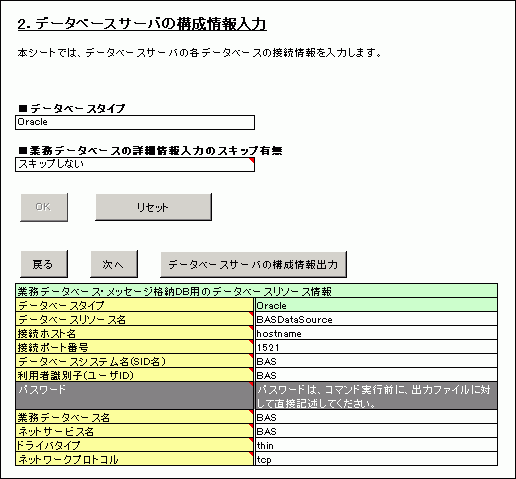Click the Oracle cell in the resource table
Screen dimensions: 516x479
(x=376, y=305)
